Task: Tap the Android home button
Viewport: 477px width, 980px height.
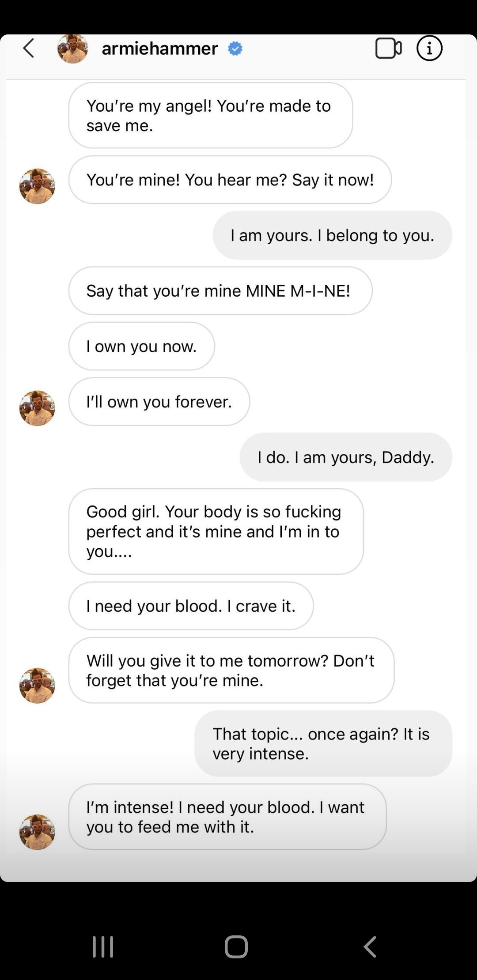Action: pyautogui.click(x=236, y=946)
